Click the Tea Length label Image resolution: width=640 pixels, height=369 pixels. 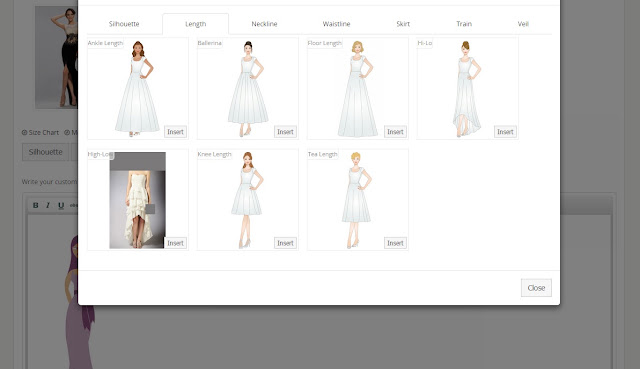coord(322,154)
